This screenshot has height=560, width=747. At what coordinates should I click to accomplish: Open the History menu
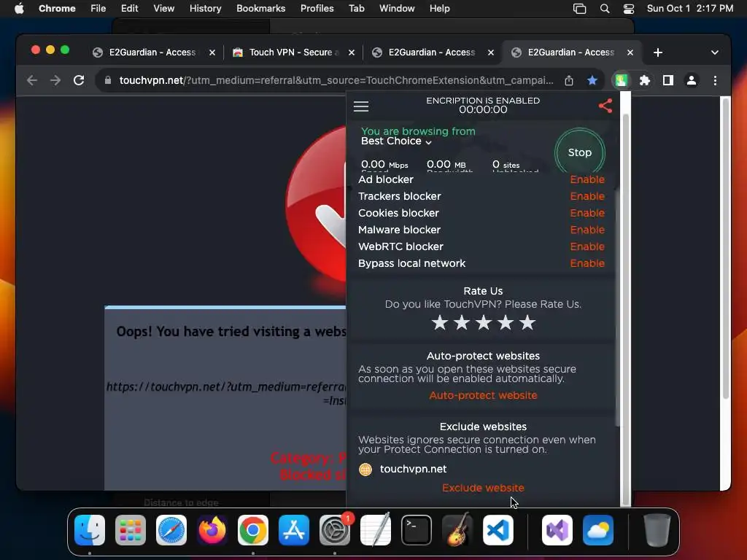pyautogui.click(x=205, y=9)
